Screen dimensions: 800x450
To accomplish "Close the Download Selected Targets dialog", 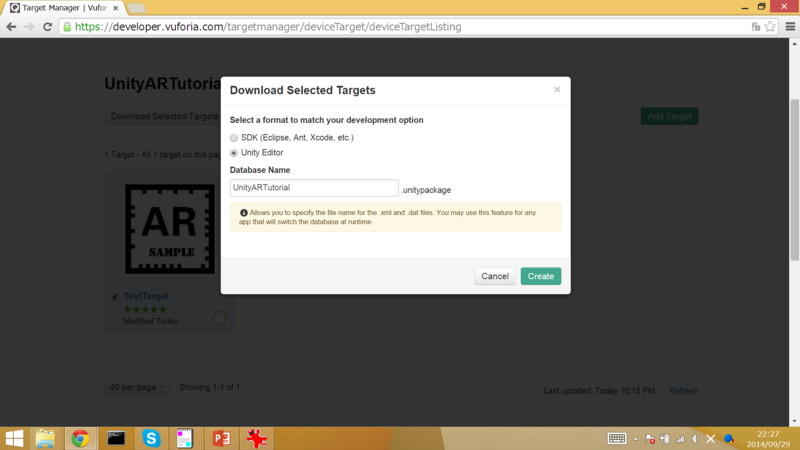I will point(557,89).
